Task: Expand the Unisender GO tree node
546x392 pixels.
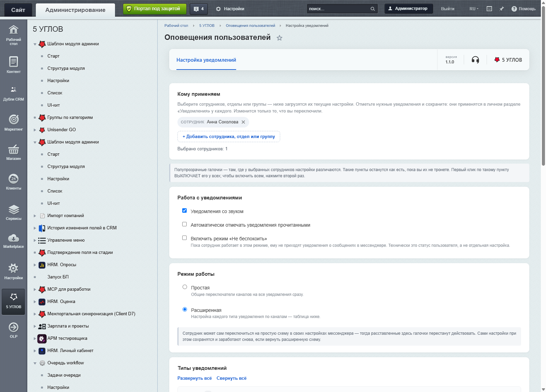Action: pyautogui.click(x=35, y=130)
